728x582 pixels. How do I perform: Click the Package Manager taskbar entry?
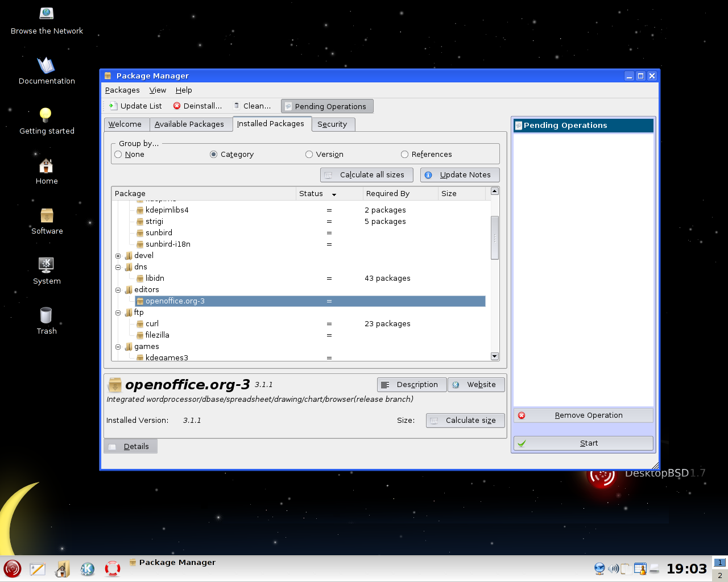tap(172, 563)
